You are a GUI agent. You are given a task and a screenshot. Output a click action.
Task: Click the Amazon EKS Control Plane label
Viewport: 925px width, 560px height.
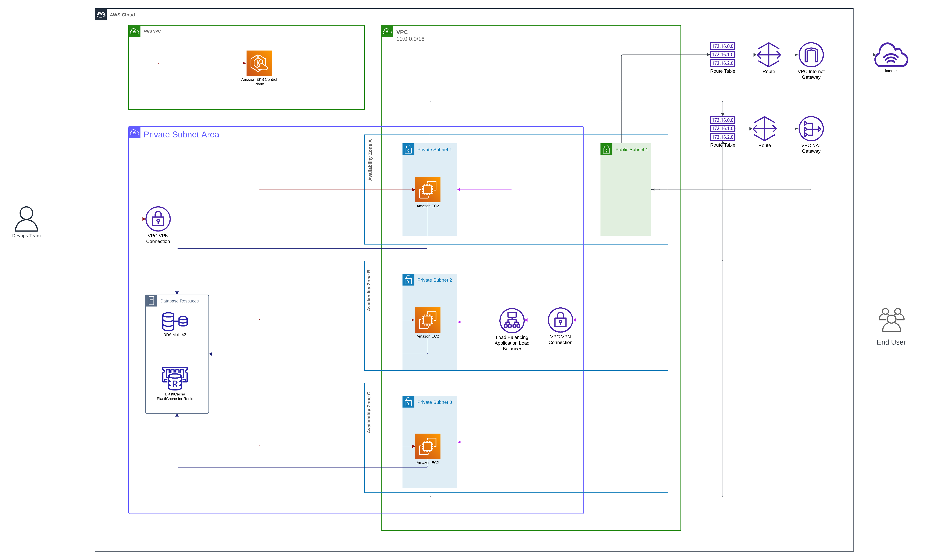(x=259, y=82)
